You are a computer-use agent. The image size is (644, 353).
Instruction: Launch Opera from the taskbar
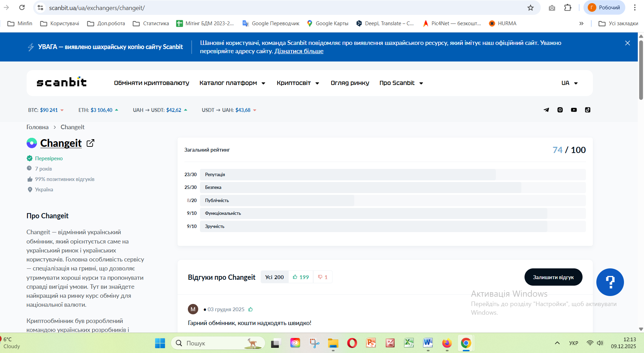(x=352, y=343)
